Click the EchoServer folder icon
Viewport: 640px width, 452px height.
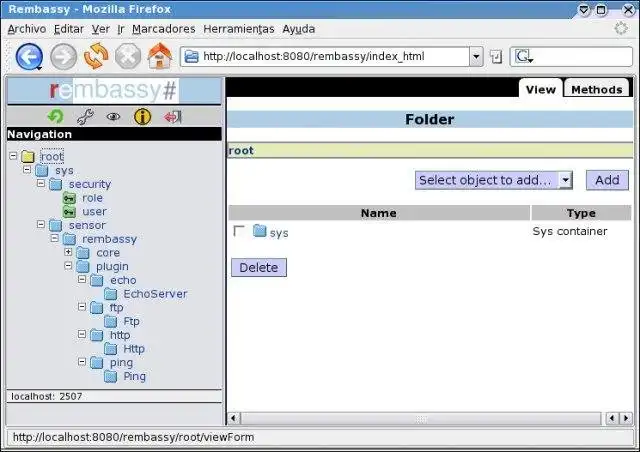111,294
